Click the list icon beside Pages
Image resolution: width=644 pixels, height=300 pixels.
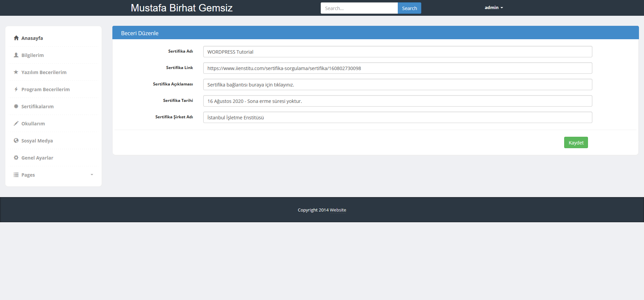click(16, 175)
